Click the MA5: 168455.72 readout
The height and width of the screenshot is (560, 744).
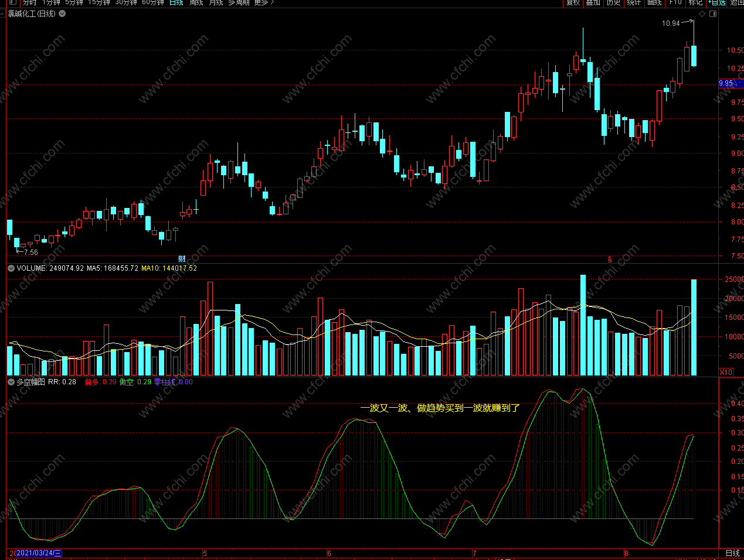(113, 268)
